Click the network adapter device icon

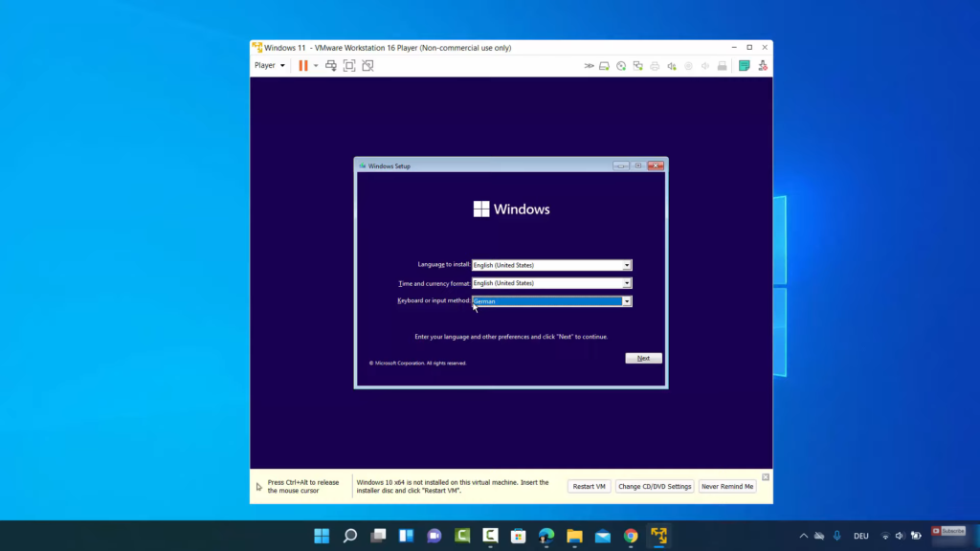(x=638, y=66)
